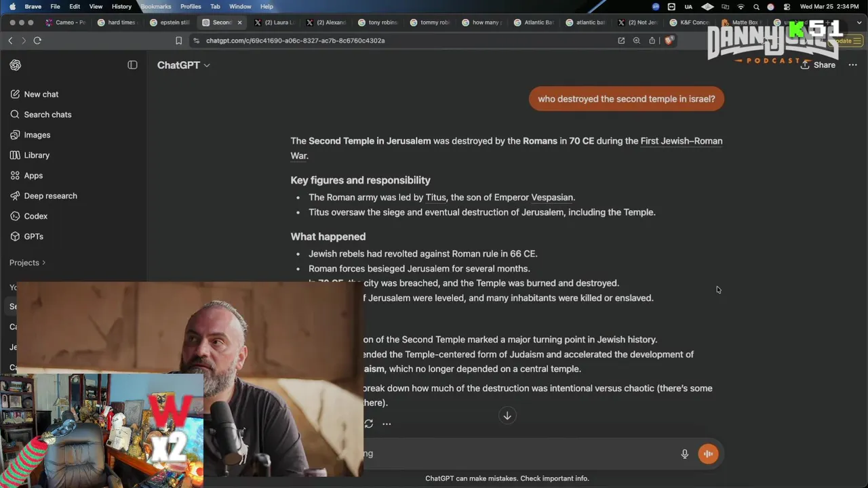
Task: Open conversation options three-dot menu
Action: click(x=853, y=65)
